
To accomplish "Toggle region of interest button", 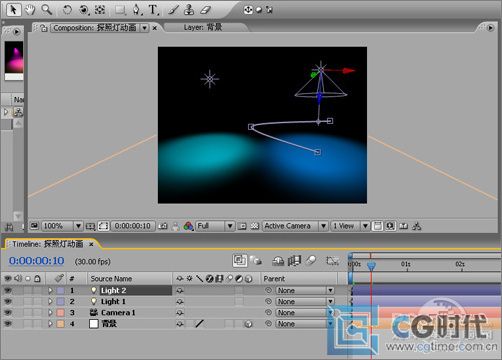I will (242, 226).
